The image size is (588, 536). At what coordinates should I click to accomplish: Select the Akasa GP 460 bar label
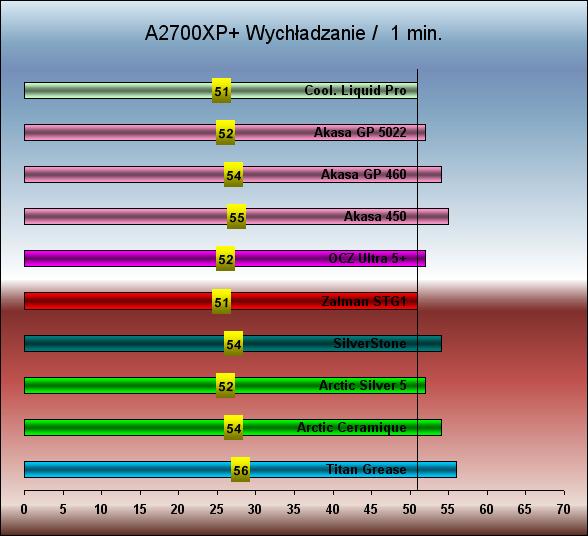click(x=364, y=174)
